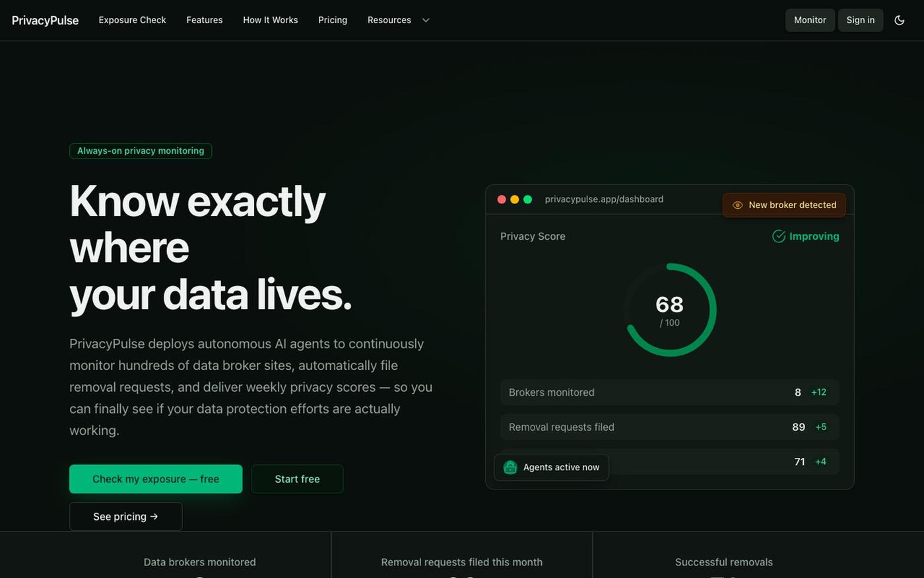
Task: Click Data brokers monitored stat label
Action: click(199, 562)
